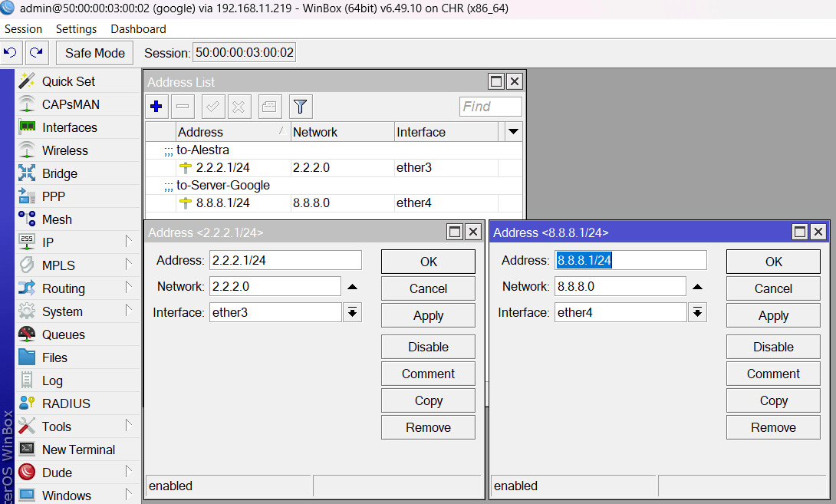The image size is (836, 504).
Task: Open RADIUS in sidebar
Action: (77, 404)
